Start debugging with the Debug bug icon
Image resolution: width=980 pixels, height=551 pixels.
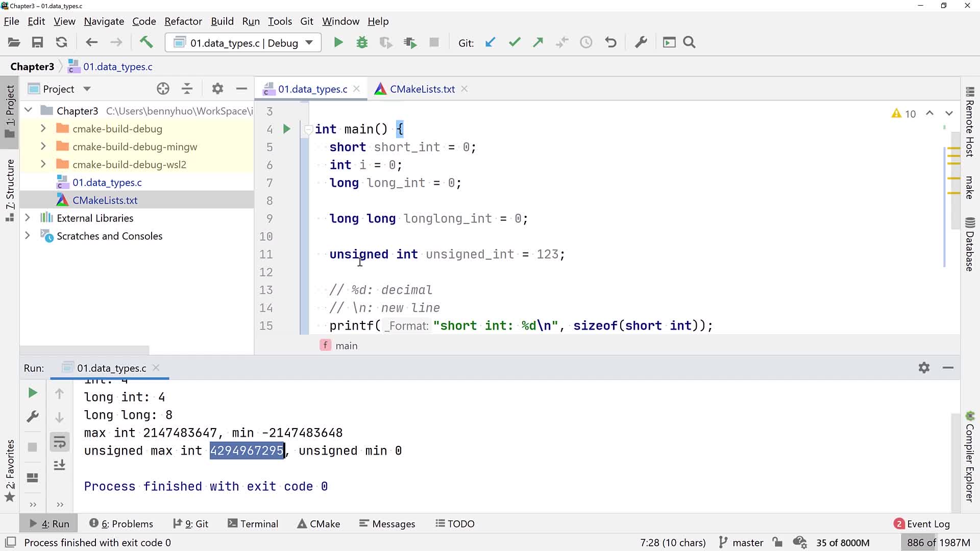(x=362, y=42)
